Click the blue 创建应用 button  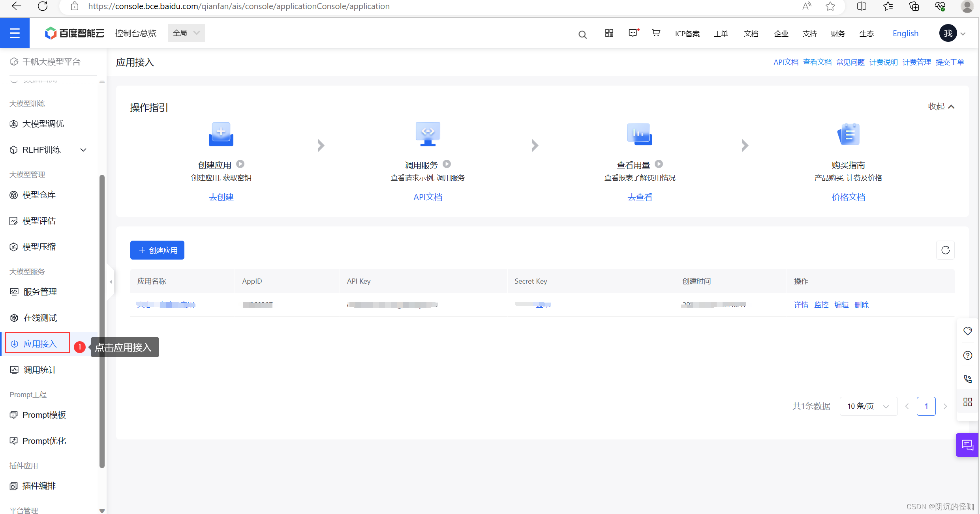pyautogui.click(x=157, y=250)
